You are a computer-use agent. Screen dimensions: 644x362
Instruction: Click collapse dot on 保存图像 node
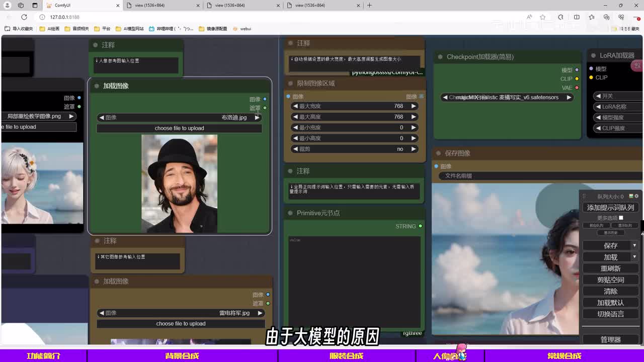click(x=438, y=153)
